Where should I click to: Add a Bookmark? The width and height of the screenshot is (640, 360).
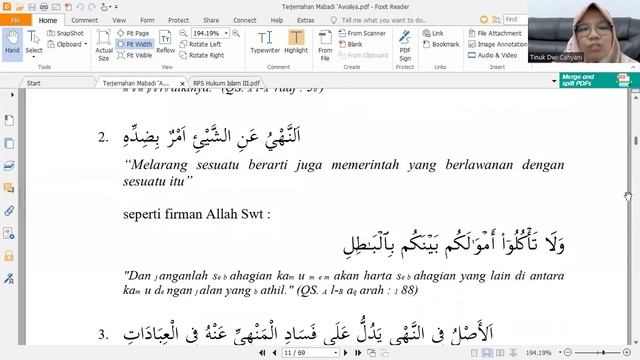(441, 44)
